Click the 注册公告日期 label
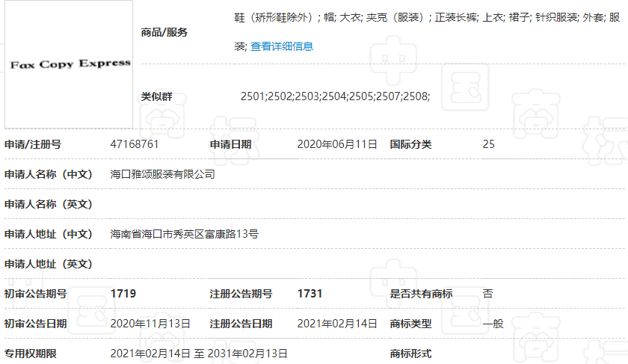 click(x=241, y=324)
